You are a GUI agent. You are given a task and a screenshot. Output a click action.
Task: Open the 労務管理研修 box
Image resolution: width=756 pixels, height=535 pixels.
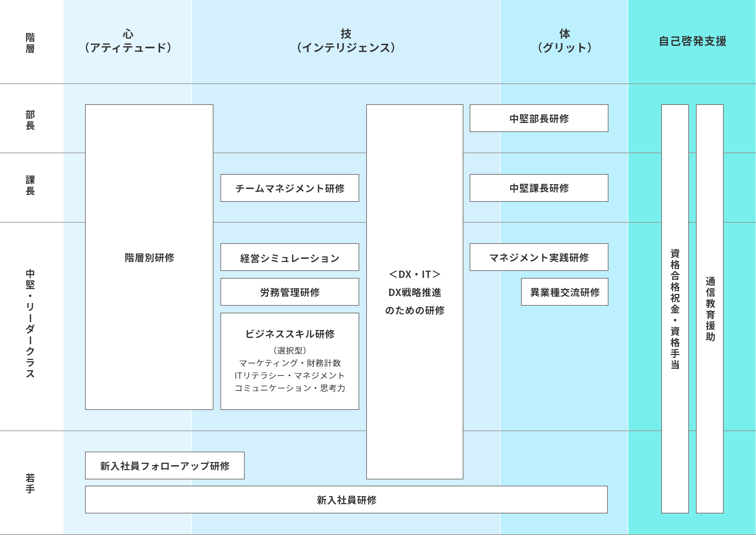pos(290,292)
